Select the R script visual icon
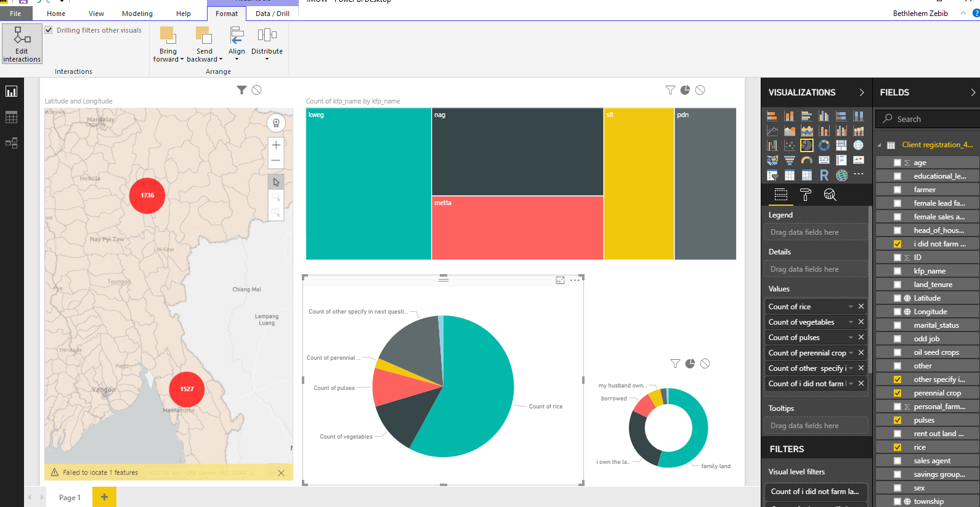Image resolution: width=980 pixels, height=507 pixels. pyautogui.click(x=824, y=175)
